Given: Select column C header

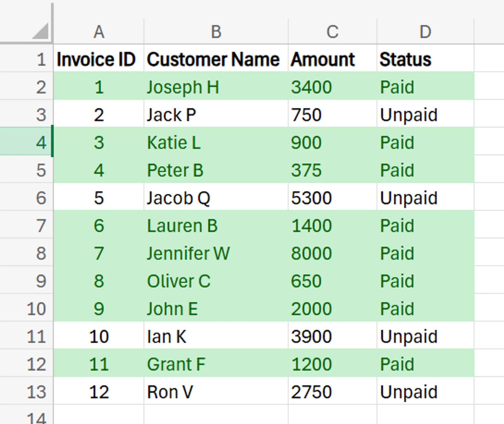Looking at the screenshot, I should (x=332, y=31).
